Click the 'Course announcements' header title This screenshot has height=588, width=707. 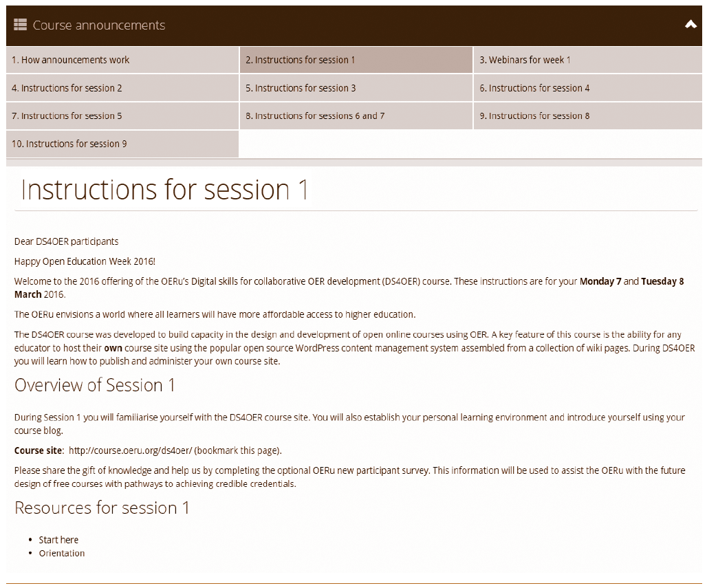[x=99, y=25]
